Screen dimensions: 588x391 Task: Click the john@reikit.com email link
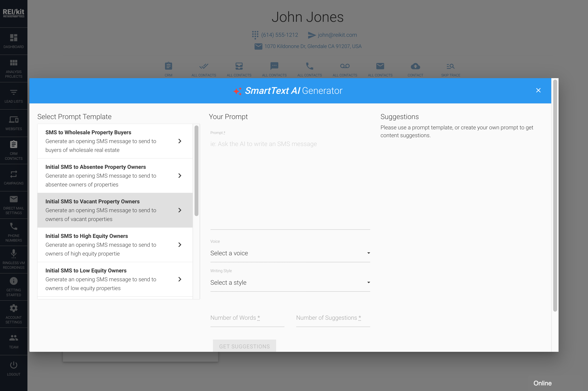[337, 35]
